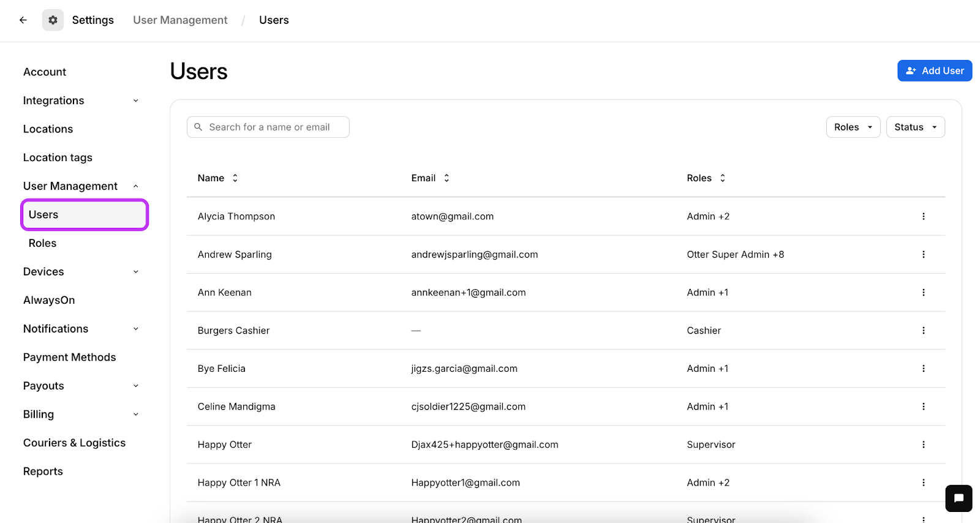Open kebab menu for Happy Otter 1 NRA
The image size is (980, 523).
(x=924, y=483)
